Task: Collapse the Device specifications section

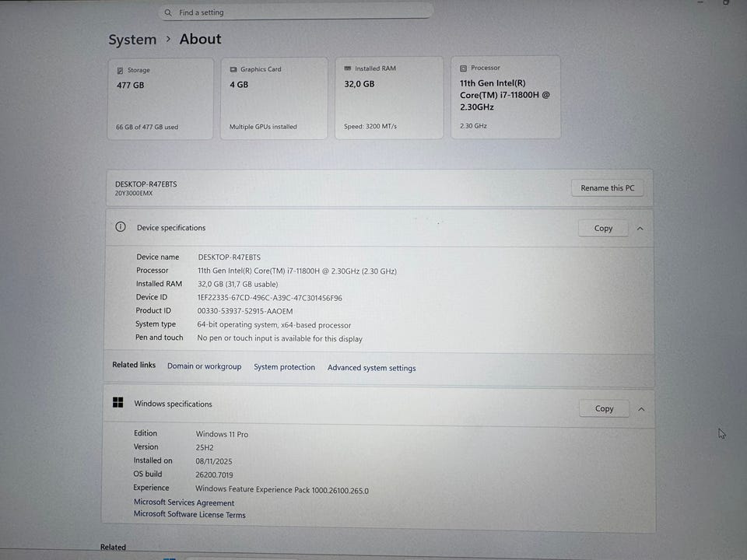Action: click(x=640, y=229)
